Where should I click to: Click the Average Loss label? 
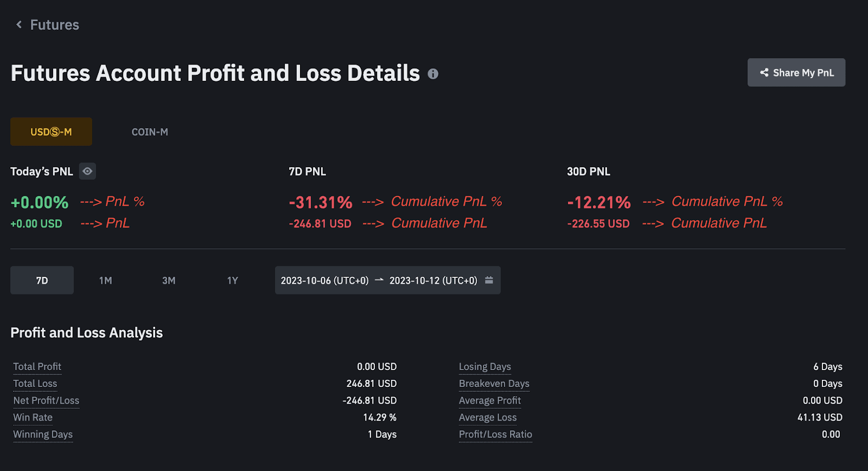pyautogui.click(x=487, y=417)
